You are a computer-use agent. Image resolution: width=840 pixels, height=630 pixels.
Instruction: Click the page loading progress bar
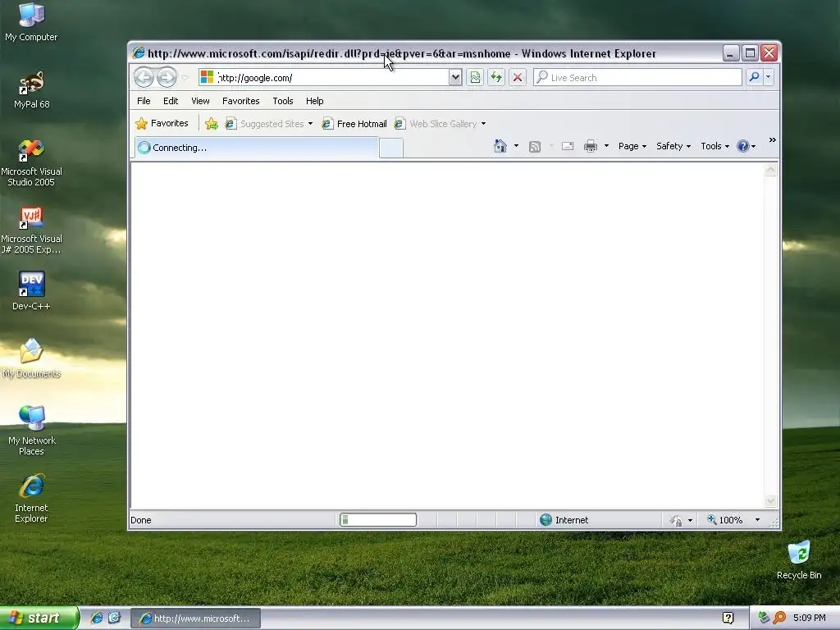(378, 519)
